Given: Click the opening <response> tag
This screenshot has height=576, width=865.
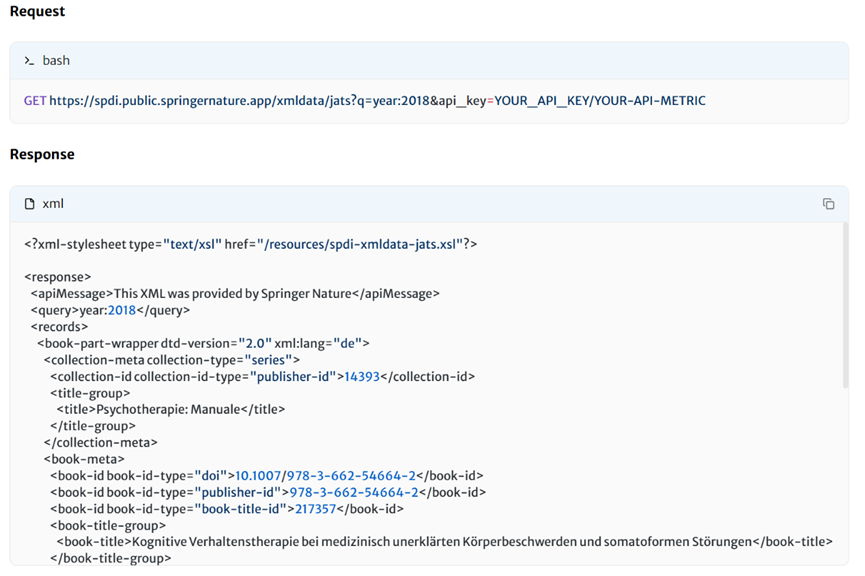Looking at the screenshot, I should point(57,277).
